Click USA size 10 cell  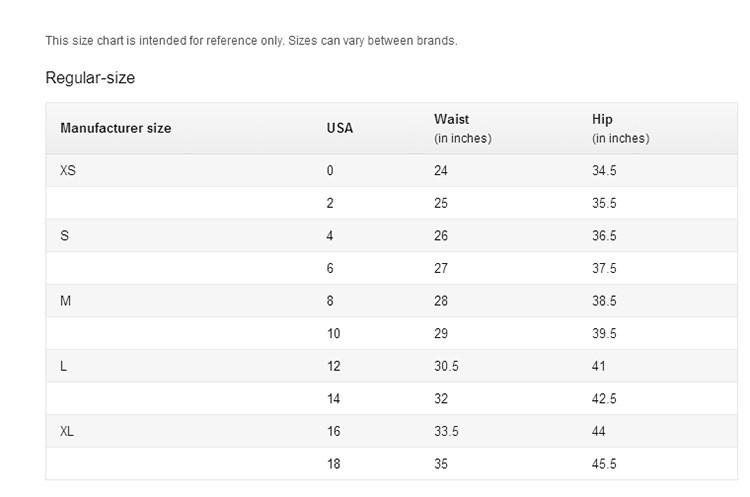pyautogui.click(x=333, y=333)
